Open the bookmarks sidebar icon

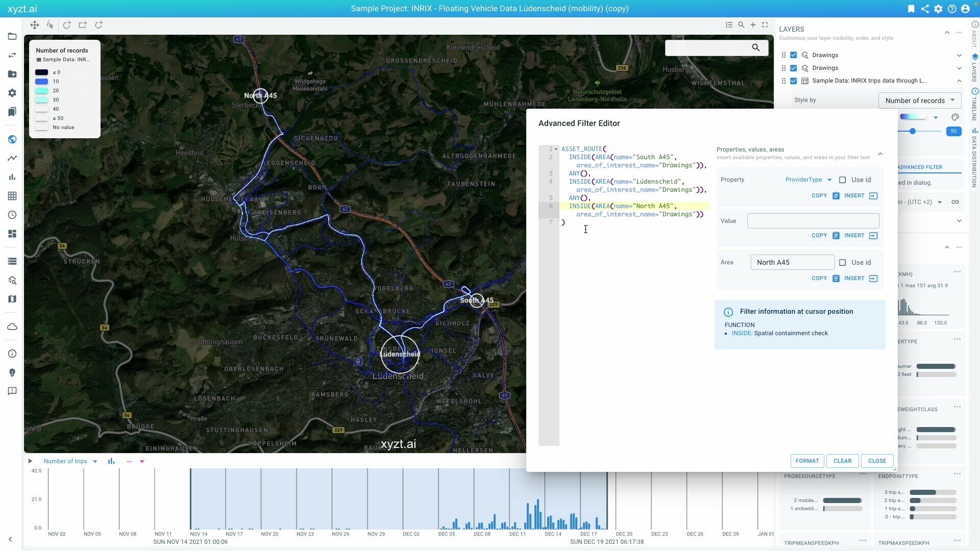click(x=12, y=112)
